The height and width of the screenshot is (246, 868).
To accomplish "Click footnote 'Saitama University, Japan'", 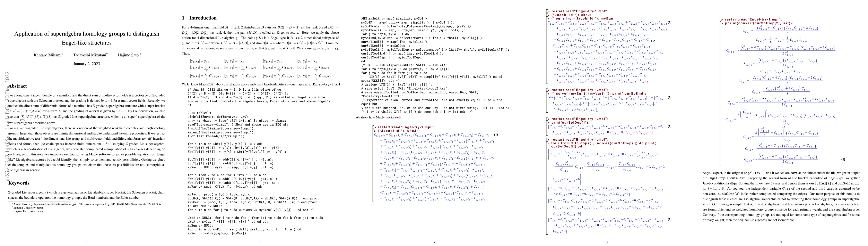I will pos(29,208).
